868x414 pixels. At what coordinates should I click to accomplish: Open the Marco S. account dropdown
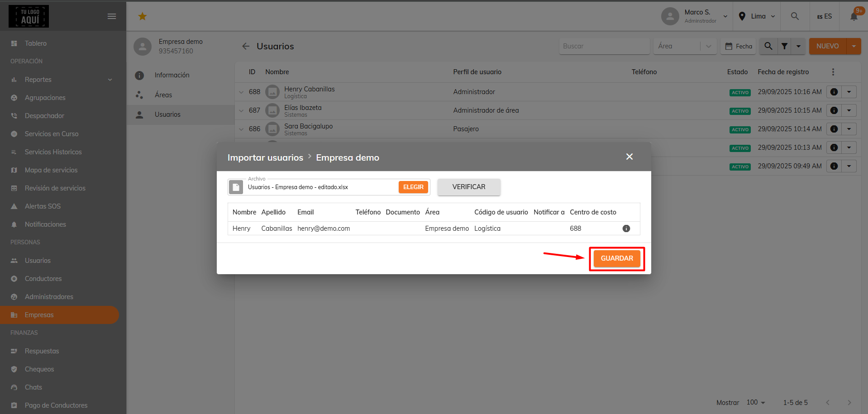[695, 16]
